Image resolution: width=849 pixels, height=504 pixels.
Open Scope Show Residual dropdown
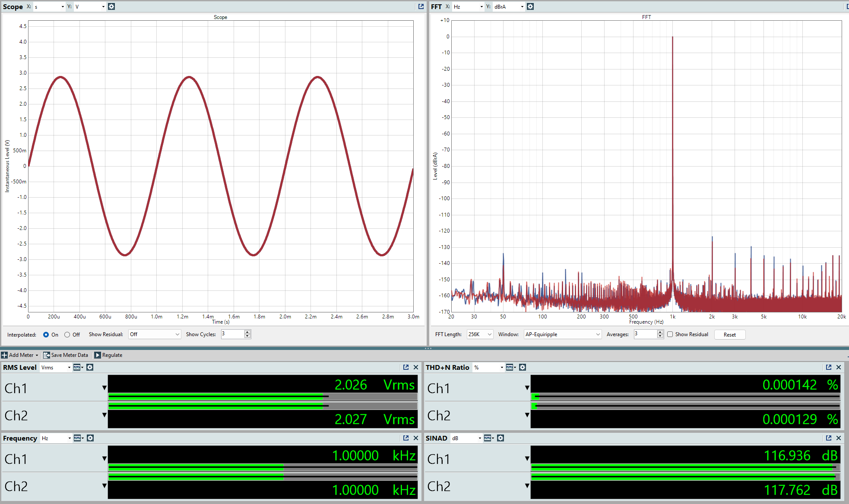[x=154, y=334]
